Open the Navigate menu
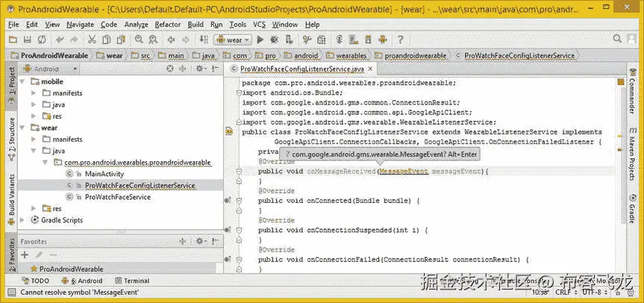The height and width of the screenshot is (303, 644). [x=80, y=25]
